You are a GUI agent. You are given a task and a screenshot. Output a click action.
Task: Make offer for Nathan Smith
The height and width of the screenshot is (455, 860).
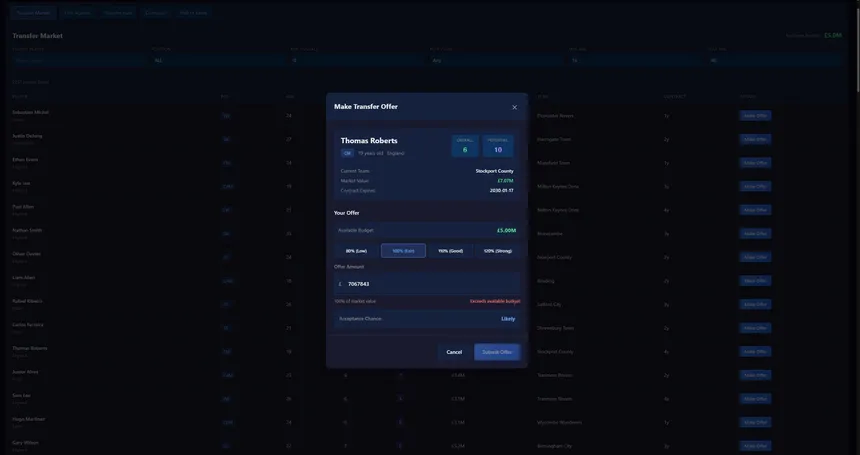click(755, 233)
